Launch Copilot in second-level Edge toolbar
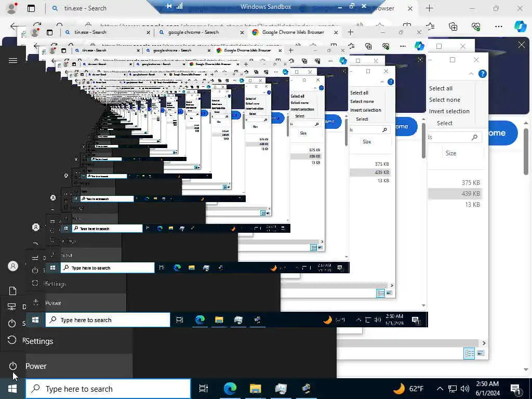This screenshot has width=532, height=399. pyautogui.click(x=420, y=46)
